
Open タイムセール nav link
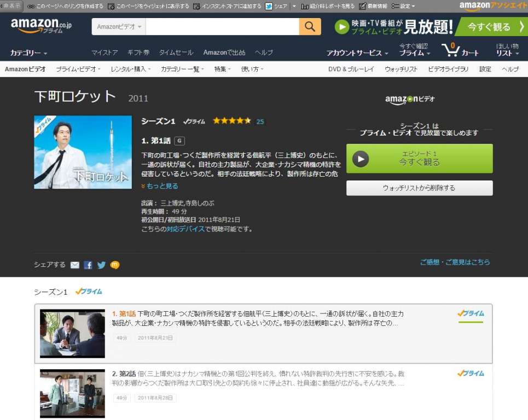tap(176, 52)
